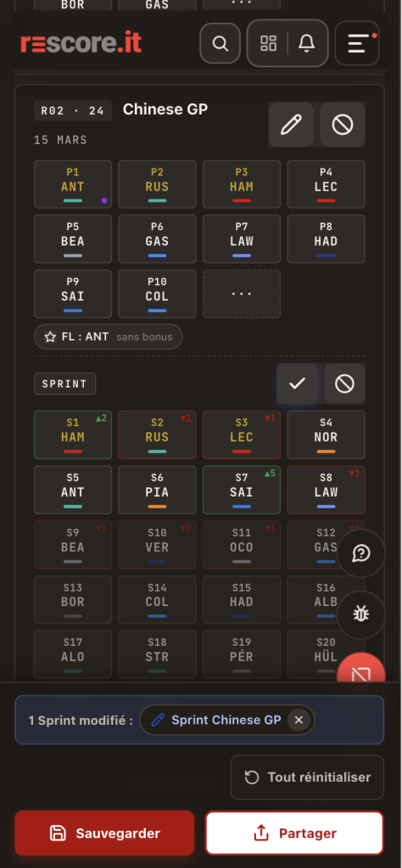
Task: Cancel the sprint with prohibit icon
Action: (x=344, y=384)
